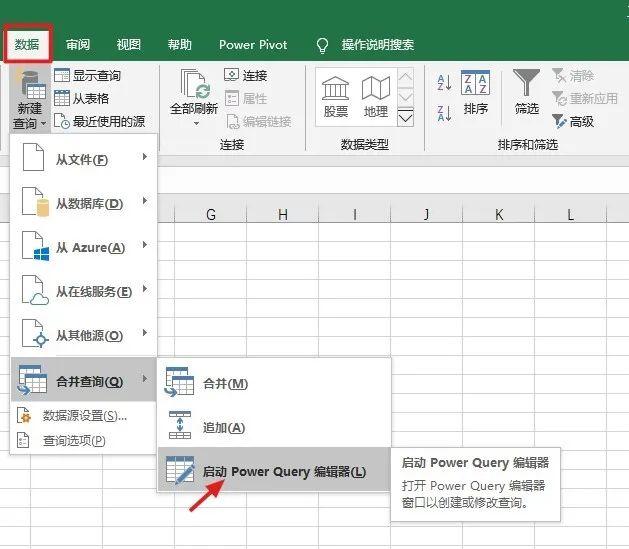
Task: Expand the data types gallery
Action: pyautogui.click(x=406, y=118)
